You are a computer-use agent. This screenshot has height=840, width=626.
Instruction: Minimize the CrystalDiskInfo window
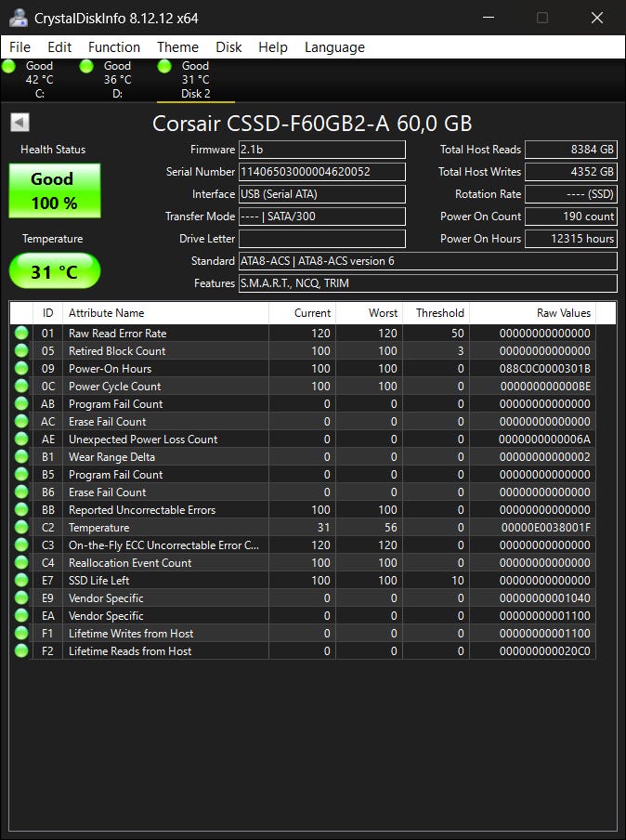(x=489, y=18)
